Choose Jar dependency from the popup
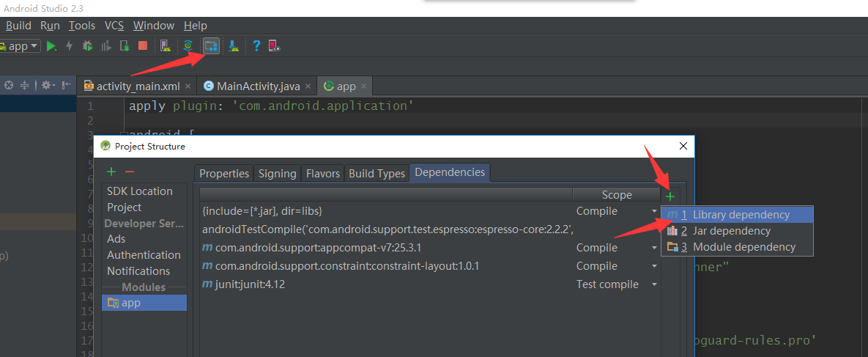868x357 pixels. click(x=737, y=231)
